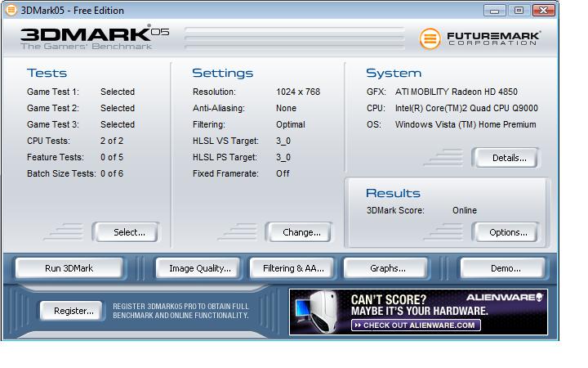Viewport: 588px width, 368px height.
Task: Open the Change... settings button
Action: tap(299, 232)
